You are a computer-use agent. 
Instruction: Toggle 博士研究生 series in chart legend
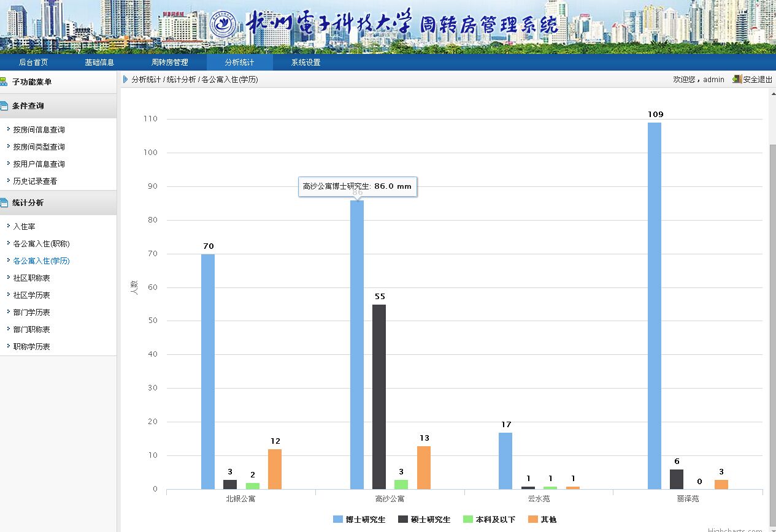pos(359,519)
